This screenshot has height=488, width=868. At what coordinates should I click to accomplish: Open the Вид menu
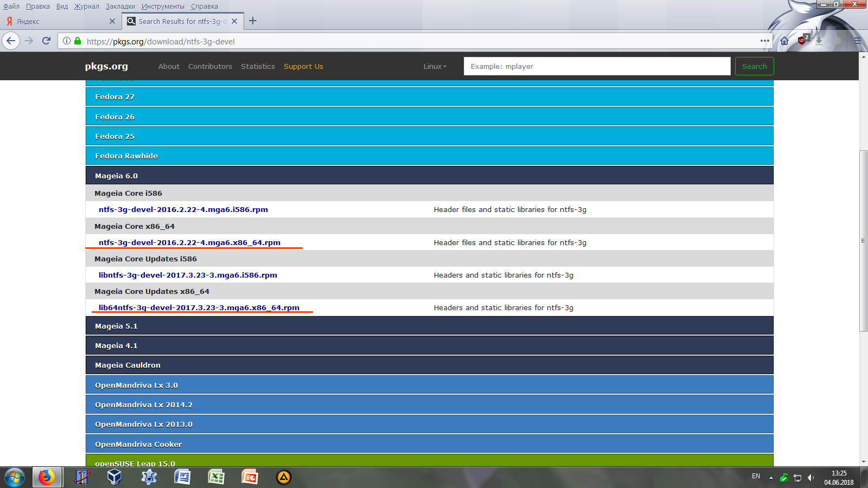point(62,7)
